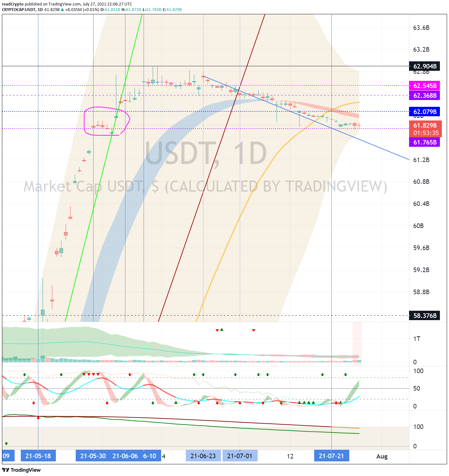Open the readCrypto author name
449x476 pixels.
click(13, 4)
